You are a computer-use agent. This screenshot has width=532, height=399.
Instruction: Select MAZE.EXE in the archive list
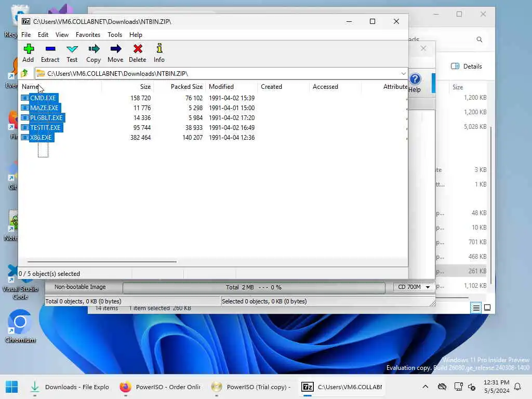point(44,108)
